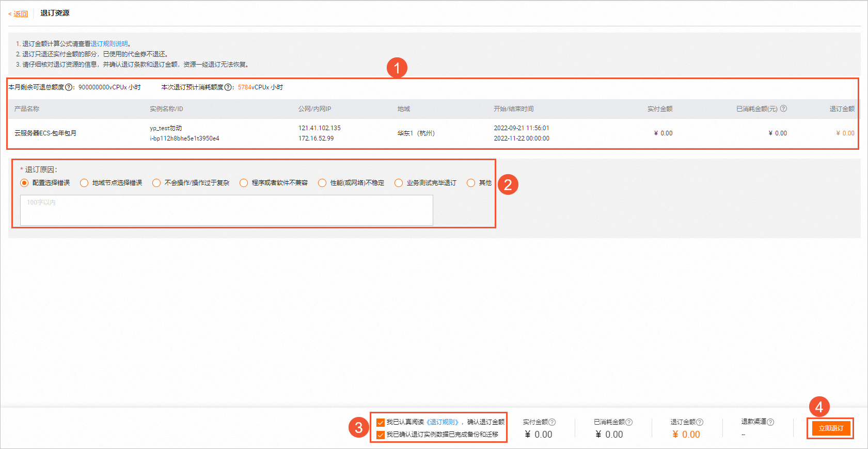Choose 程序或者软件不兼容 radio option

coord(244,183)
